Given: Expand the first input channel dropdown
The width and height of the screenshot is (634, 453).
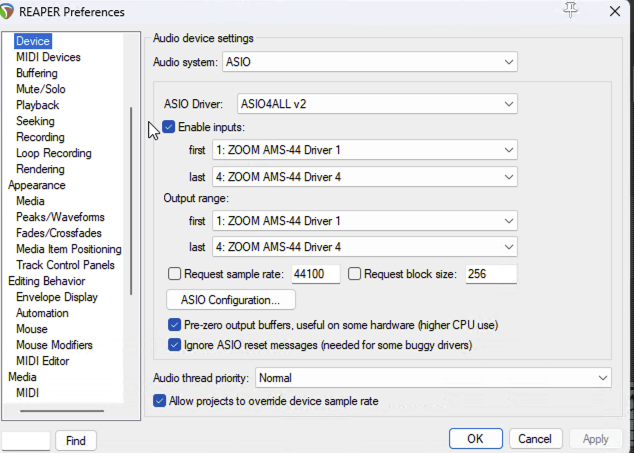Looking at the screenshot, I should (365, 150).
